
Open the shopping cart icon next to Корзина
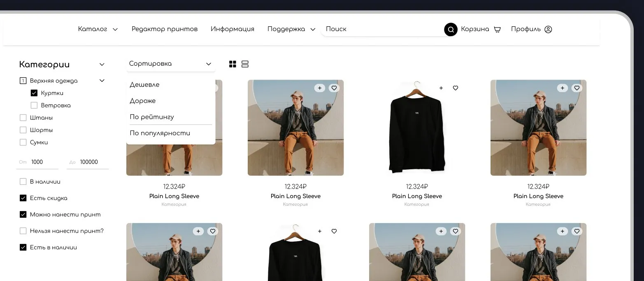[497, 29]
